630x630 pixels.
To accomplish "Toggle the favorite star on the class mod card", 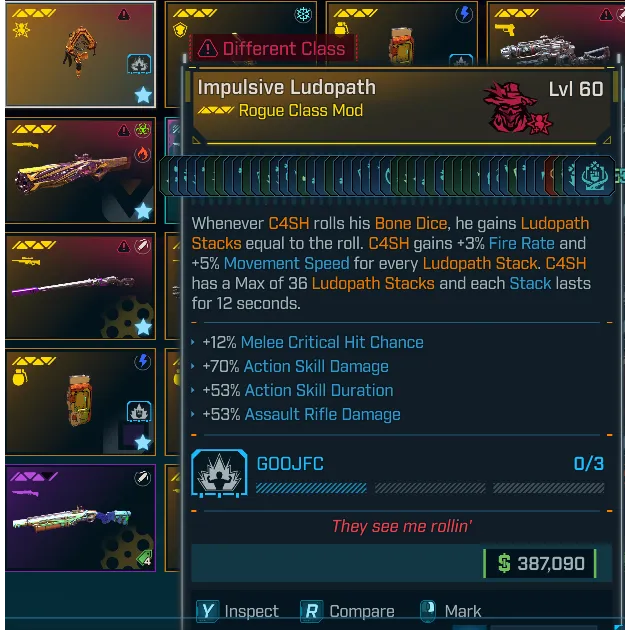I will (x=143, y=96).
